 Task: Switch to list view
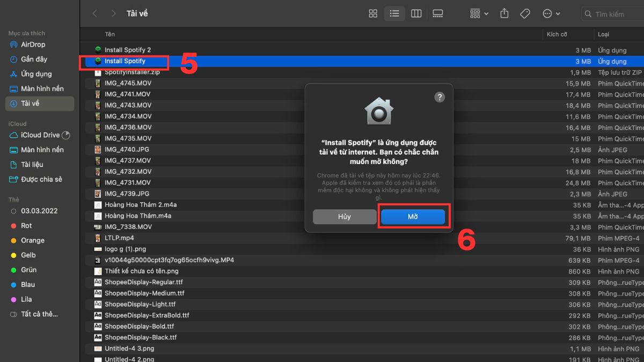click(394, 14)
